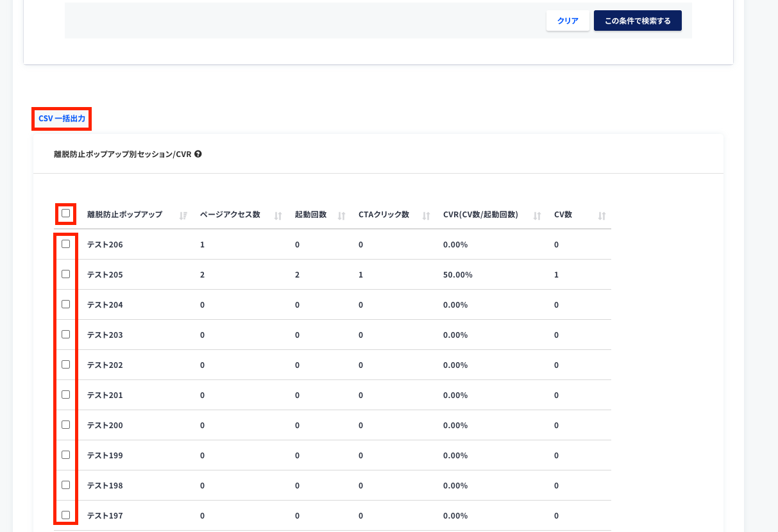Click the ページアクセス数 column header text

pos(230,215)
